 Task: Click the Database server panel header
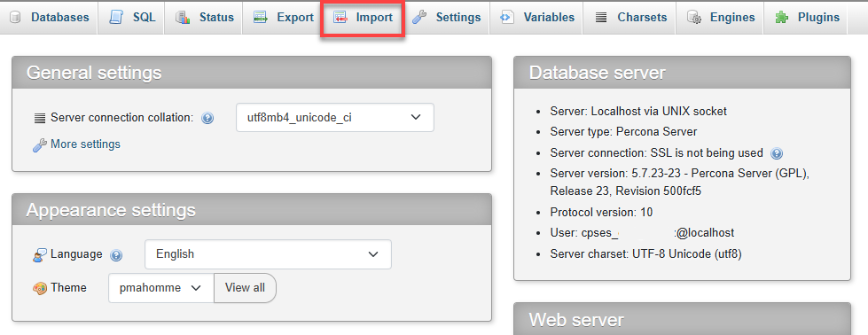(682, 73)
